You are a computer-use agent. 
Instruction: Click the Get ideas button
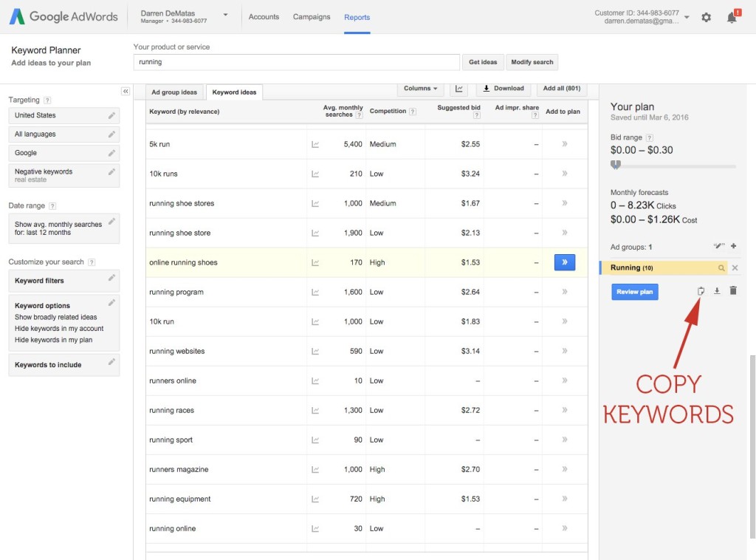(x=483, y=62)
